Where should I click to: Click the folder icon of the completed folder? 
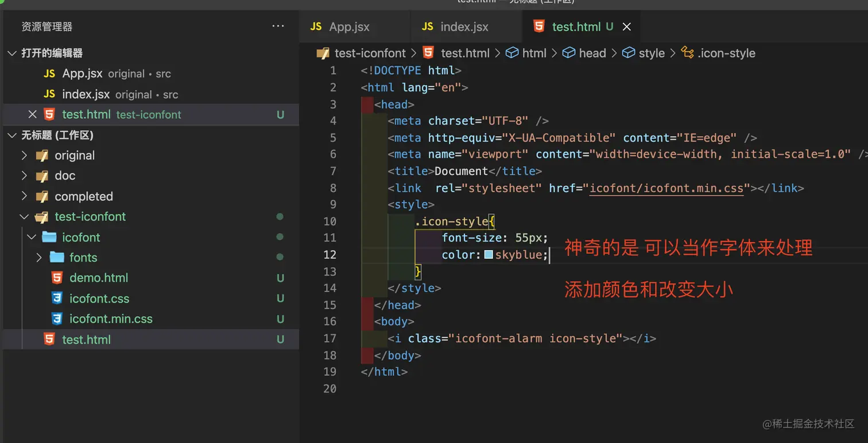click(x=42, y=196)
